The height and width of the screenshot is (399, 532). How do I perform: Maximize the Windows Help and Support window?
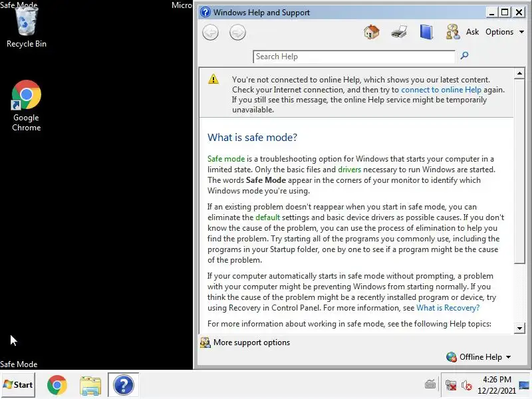coord(505,12)
